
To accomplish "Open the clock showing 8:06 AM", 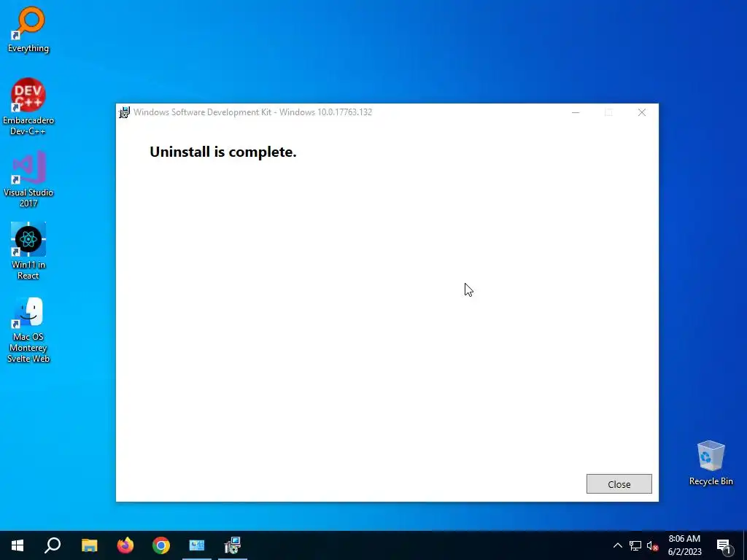I will (x=684, y=545).
